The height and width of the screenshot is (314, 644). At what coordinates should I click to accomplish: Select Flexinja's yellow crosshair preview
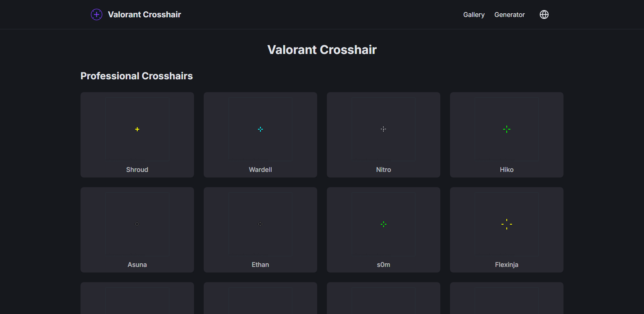point(507,224)
